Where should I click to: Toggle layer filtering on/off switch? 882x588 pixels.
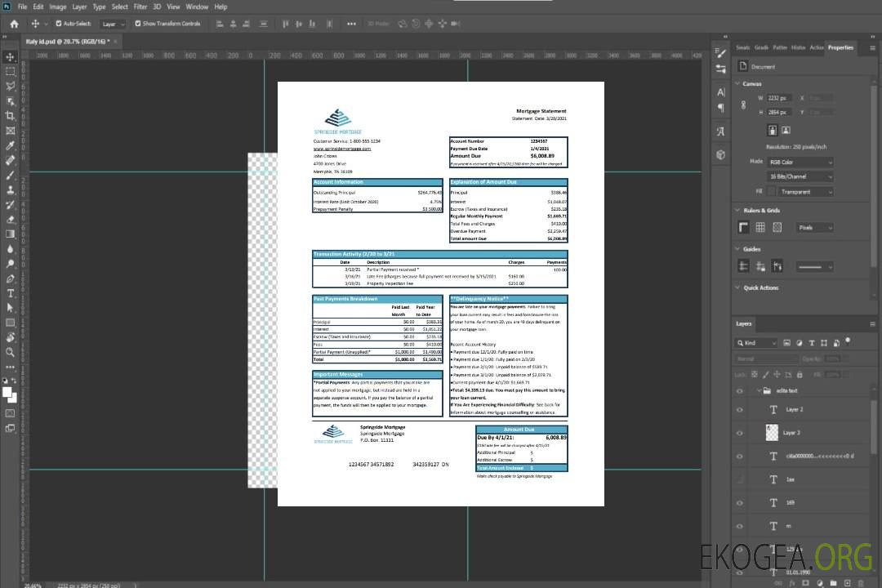(x=848, y=341)
